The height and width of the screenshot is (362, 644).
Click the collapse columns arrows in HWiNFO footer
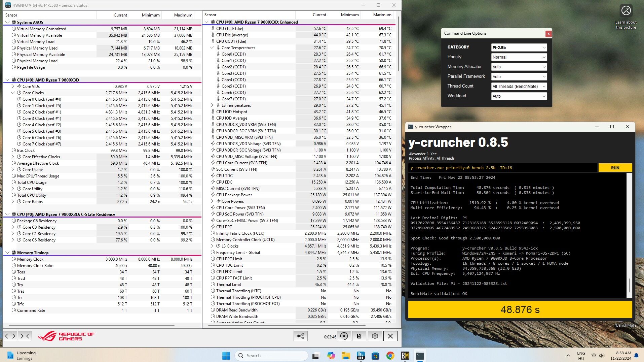point(25,336)
